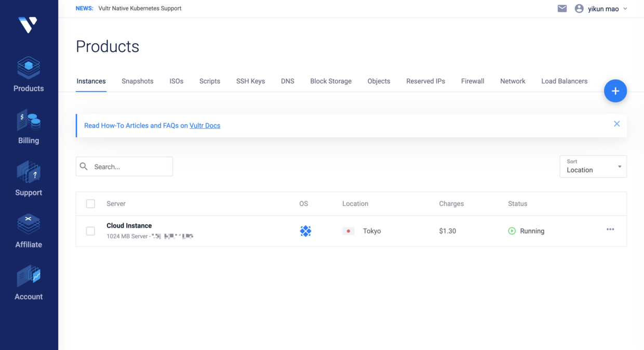Screen dimensions: 644x350
Task: Go to the SSH Keys tab
Action: click(250, 81)
